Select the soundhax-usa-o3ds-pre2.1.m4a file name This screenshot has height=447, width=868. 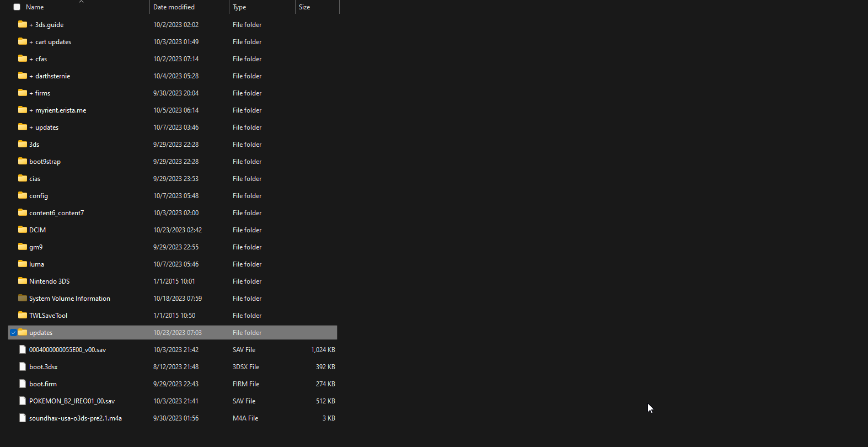pos(76,418)
